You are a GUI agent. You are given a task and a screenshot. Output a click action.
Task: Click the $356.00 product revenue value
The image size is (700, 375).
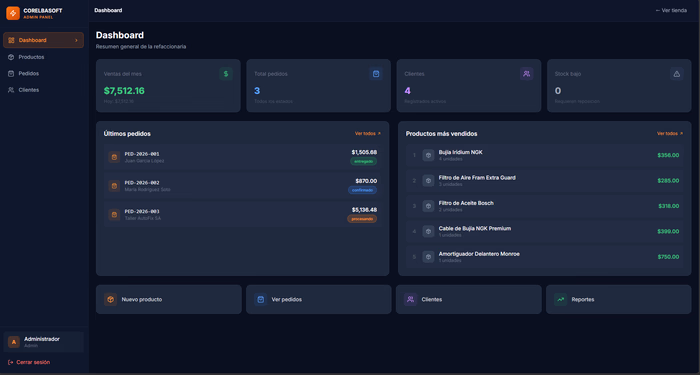coord(668,155)
